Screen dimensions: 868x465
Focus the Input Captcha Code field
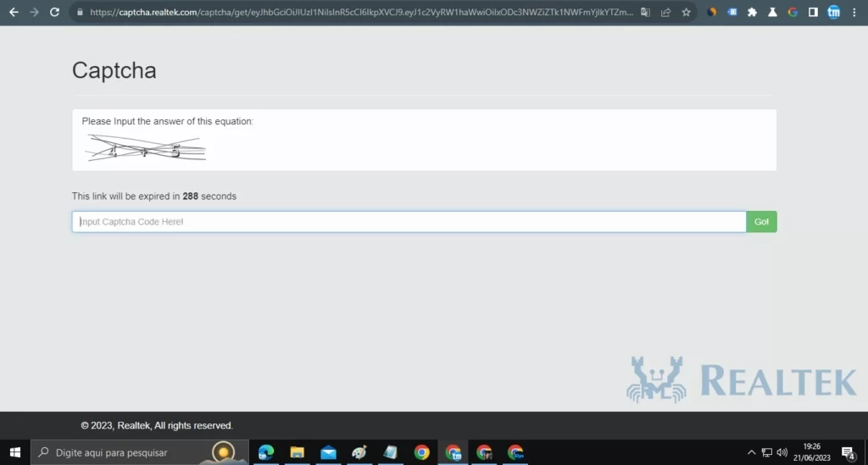[409, 222]
